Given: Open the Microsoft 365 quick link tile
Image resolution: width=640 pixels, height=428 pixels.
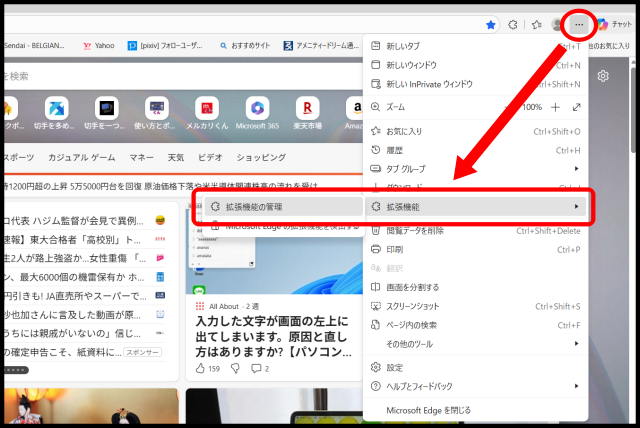Looking at the screenshot, I should click(x=257, y=113).
